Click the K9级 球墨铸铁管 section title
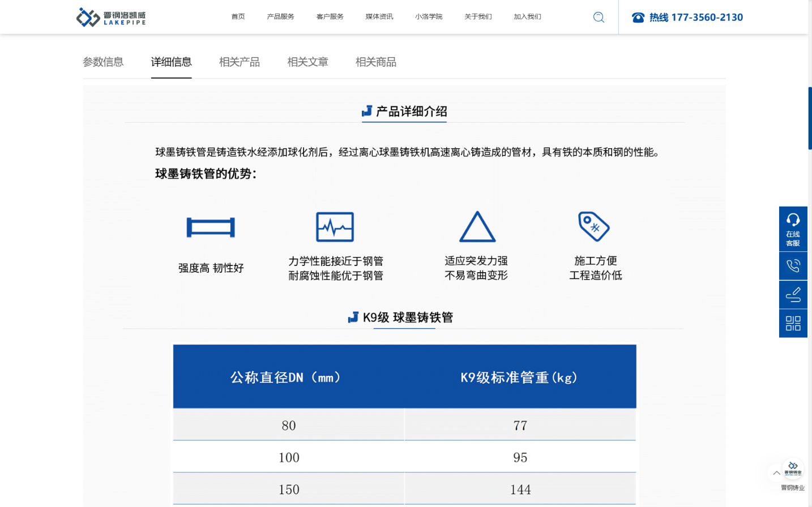Image resolution: width=812 pixels, height=507 pixels. [408, 317]
